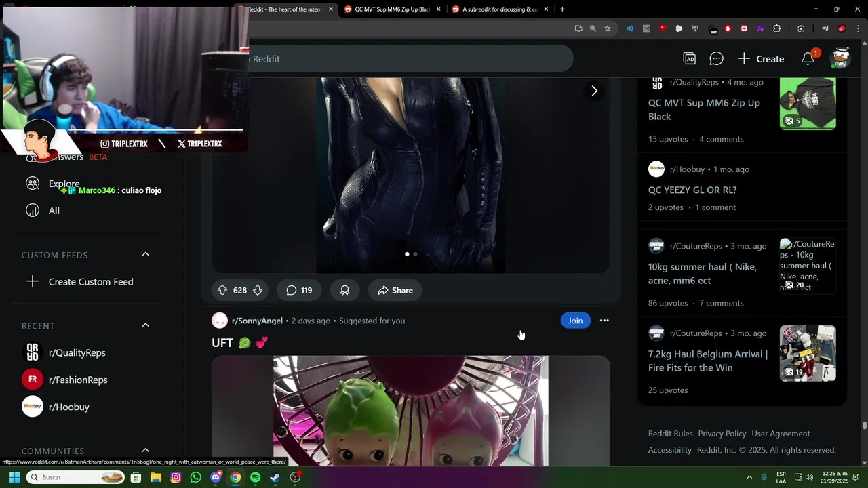Viewport: 868px width, 488px height.
Task: Open File Explorer from taskbar
Action: (156, 477)
